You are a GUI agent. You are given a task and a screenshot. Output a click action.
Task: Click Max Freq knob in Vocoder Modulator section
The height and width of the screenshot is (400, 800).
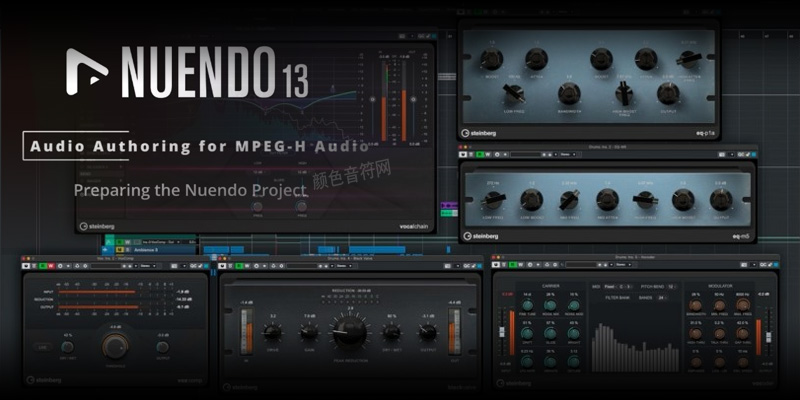click(x=743, y=305)
